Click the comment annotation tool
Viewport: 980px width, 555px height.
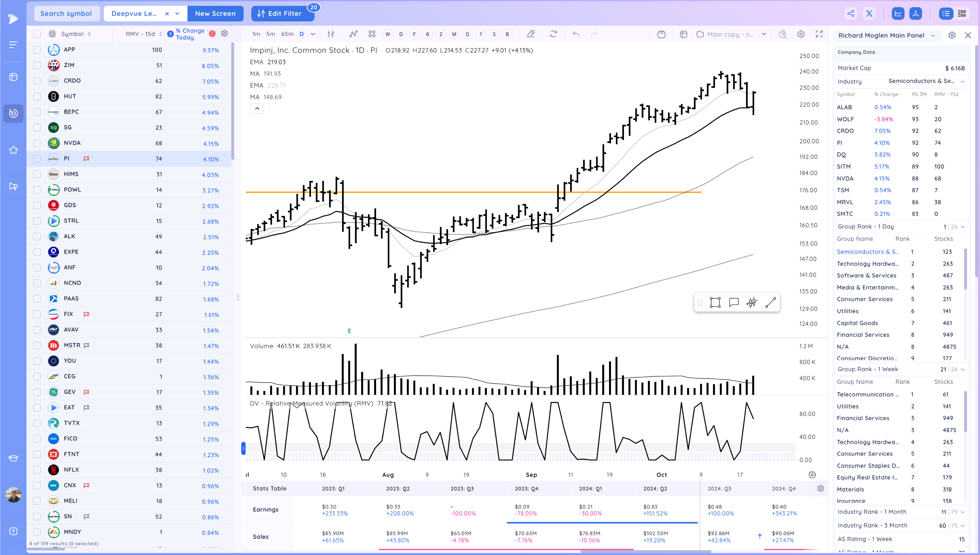[734, 303]
